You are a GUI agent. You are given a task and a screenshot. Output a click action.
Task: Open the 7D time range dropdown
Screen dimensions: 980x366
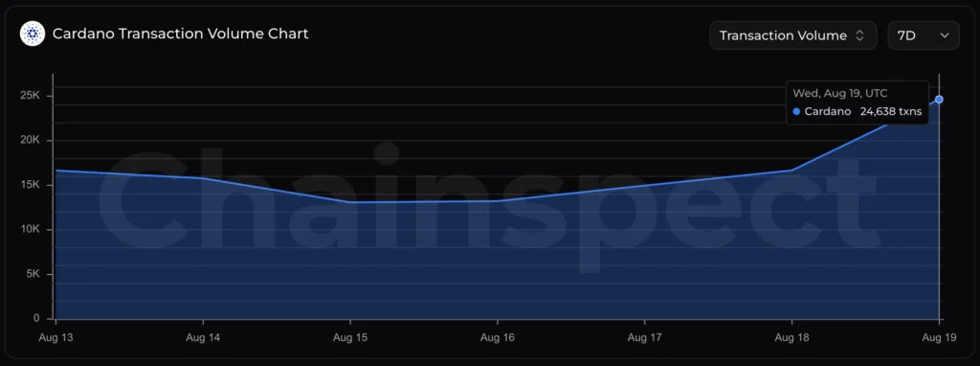click(924, 35)
